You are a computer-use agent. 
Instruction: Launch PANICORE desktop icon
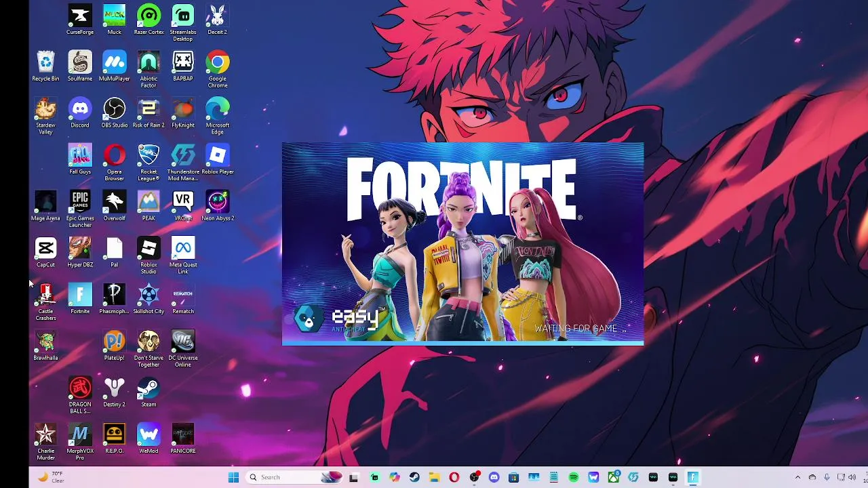pos(183,439)
